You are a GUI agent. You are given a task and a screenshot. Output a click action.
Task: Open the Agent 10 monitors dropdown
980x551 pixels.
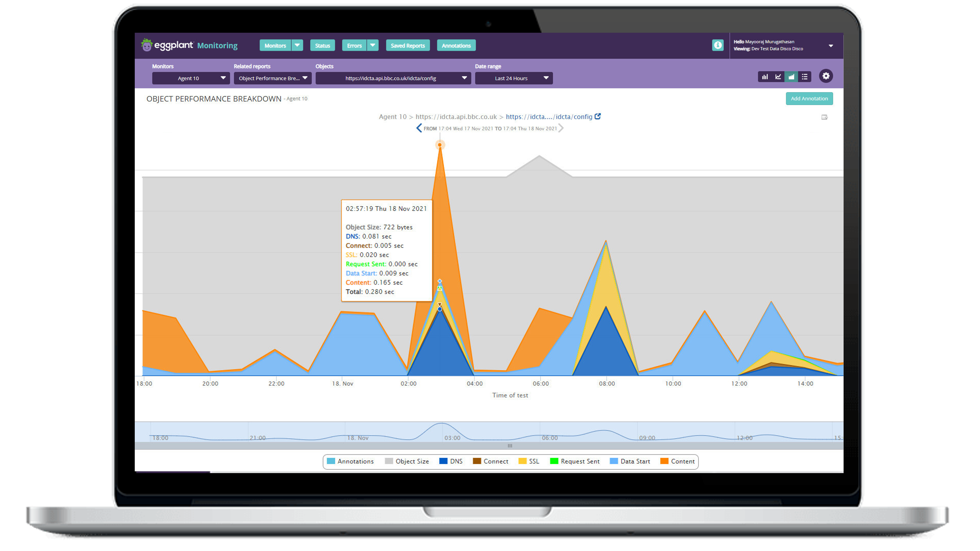pos(191,78)
